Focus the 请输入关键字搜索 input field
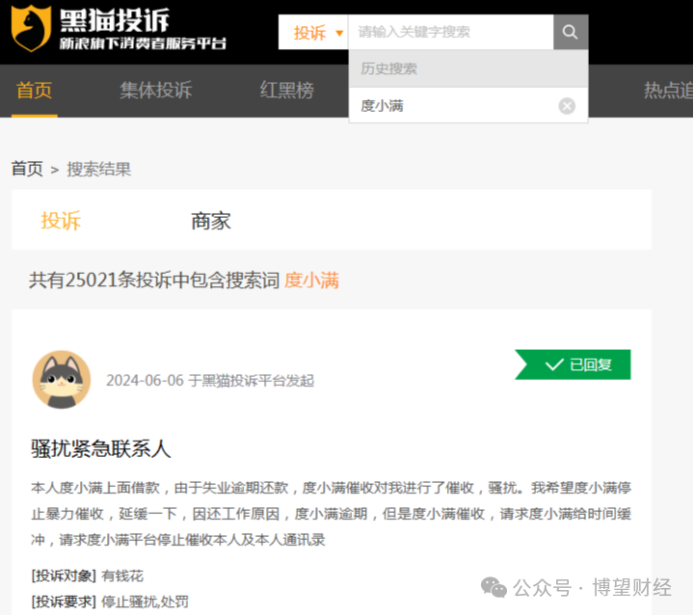This screenshot has height=616, width=694. [451, 32]
